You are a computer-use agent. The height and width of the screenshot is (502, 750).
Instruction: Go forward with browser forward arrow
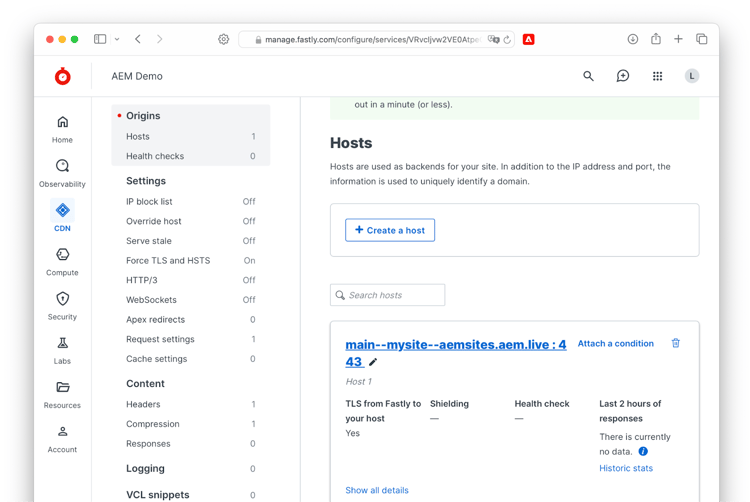(160, 39)
